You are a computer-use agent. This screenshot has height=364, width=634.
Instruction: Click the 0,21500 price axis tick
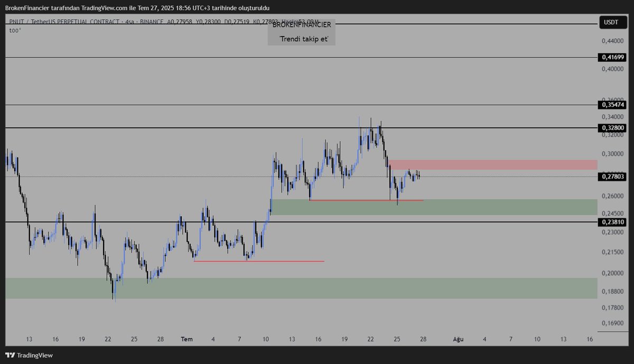tap(613, 252)
